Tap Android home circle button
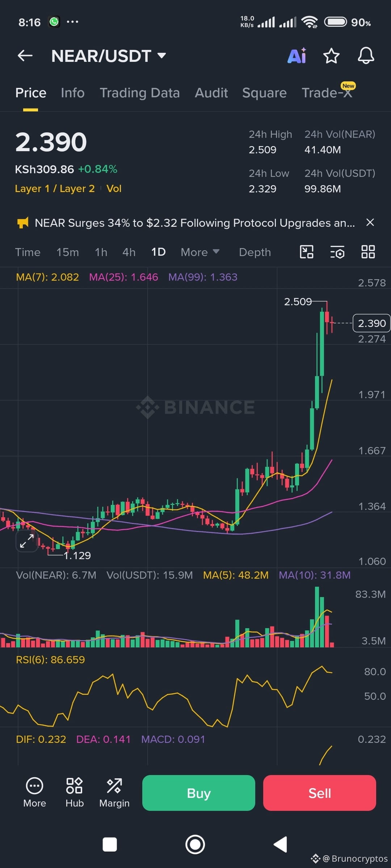Image resolution: width=391 pixels, height=868 pixels. pos(195,845)
